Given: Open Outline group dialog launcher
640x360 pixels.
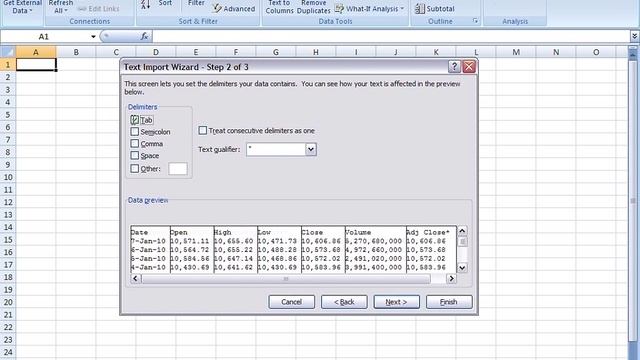Looking at the screenshot, I should point(475,21).
